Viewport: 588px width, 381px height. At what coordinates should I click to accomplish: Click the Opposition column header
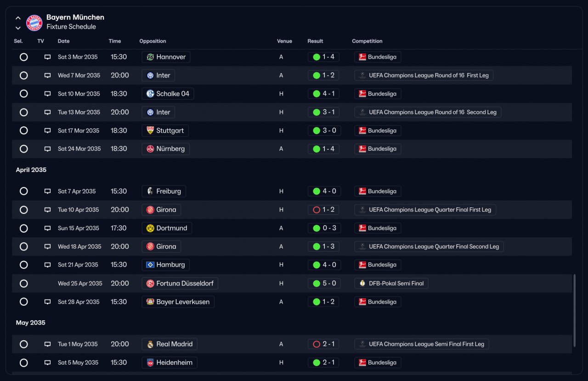coord(153,41)
